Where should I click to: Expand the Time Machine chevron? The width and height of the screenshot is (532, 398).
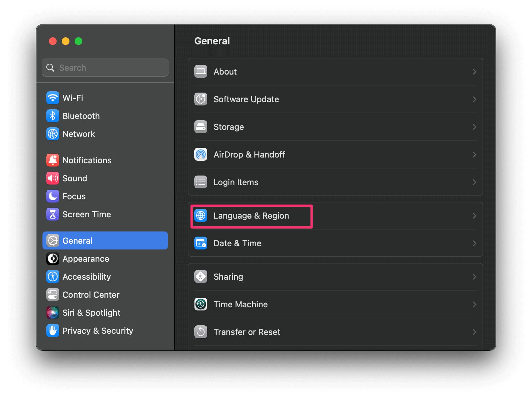click(474, 304)
